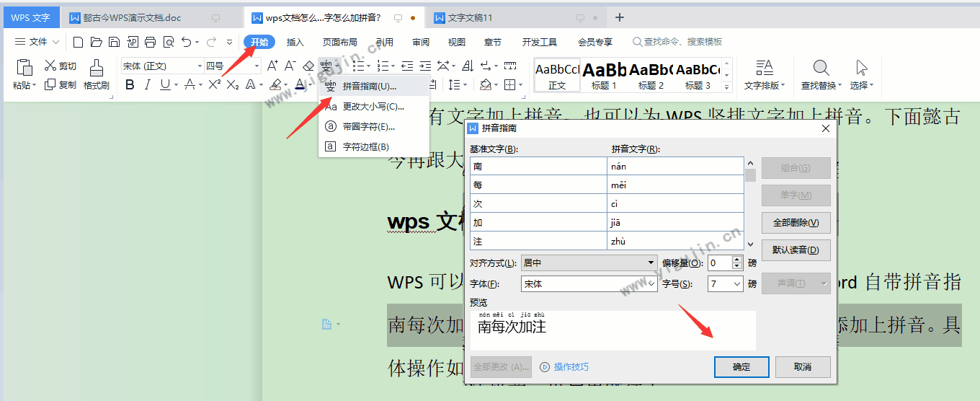Decrease font size with A- icon
The height and width of the screenshot is (401, 980).
point(290,66)
